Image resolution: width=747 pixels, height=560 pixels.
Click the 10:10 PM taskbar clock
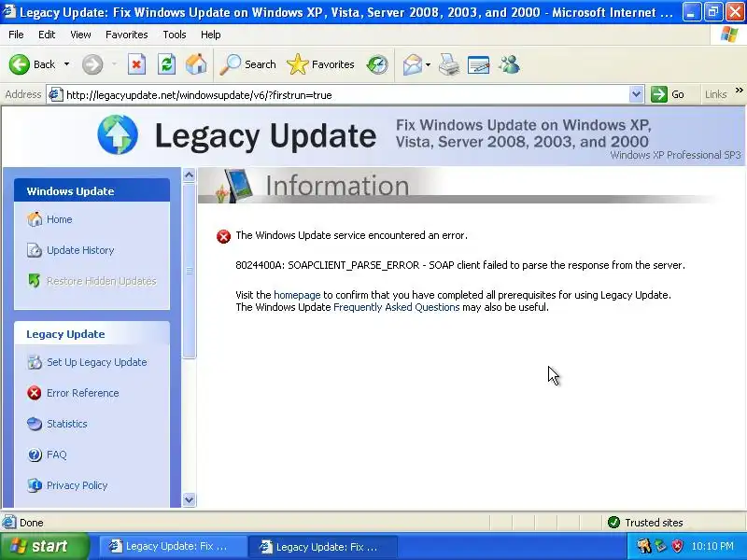point(712,546)
